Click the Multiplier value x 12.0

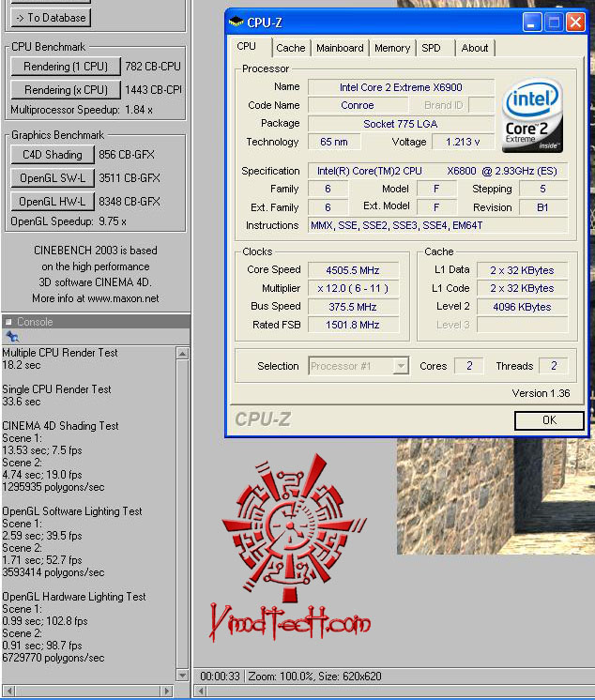pyautogui.click(x=353, y=288)
